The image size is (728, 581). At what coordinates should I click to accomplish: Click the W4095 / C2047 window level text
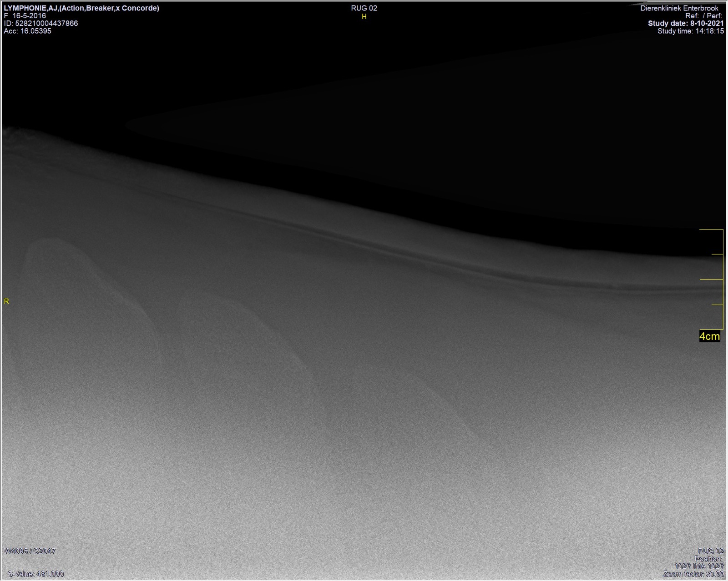pyautogui.click(x=30, y=551)
